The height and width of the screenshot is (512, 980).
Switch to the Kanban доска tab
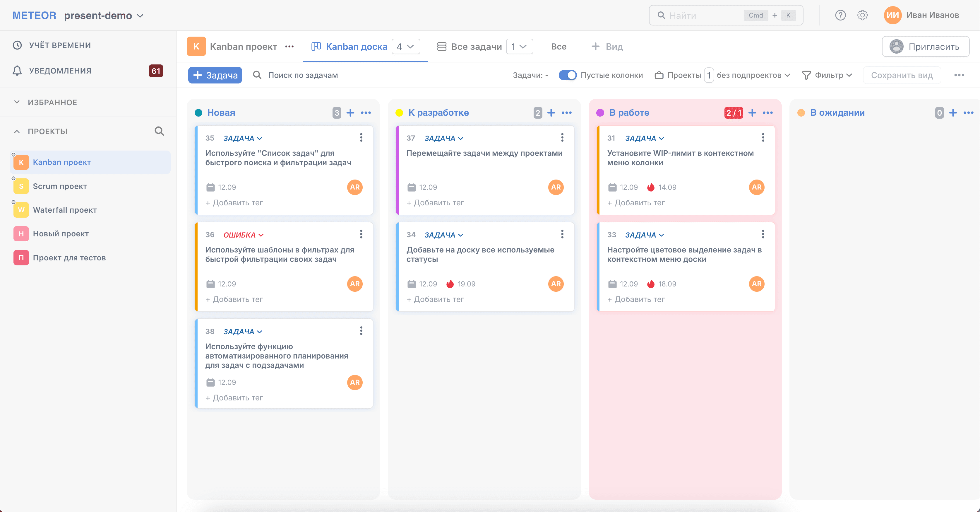(x=349, y=47)
